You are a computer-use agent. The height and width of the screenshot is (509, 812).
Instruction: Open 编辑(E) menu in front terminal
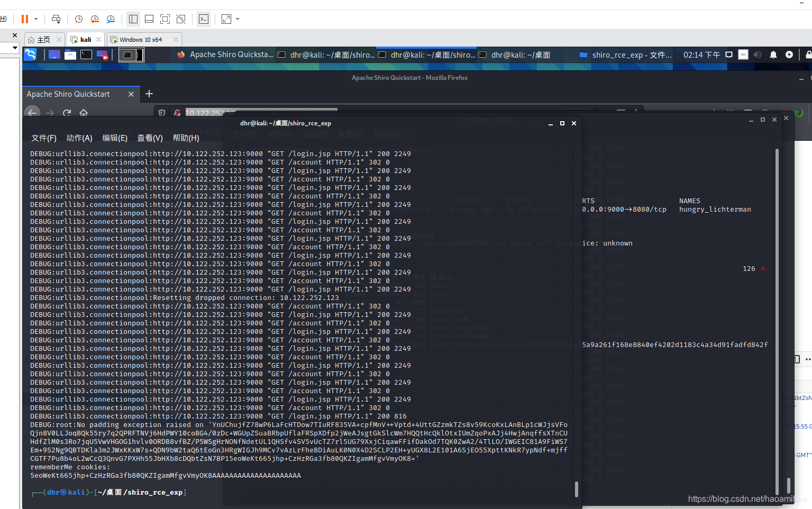(115, 138)
